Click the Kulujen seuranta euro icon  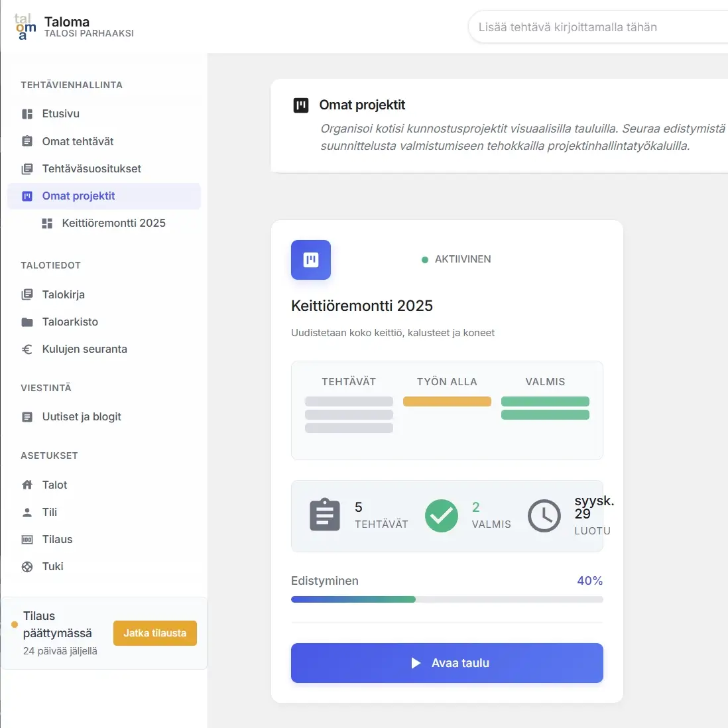pos(27,349)
